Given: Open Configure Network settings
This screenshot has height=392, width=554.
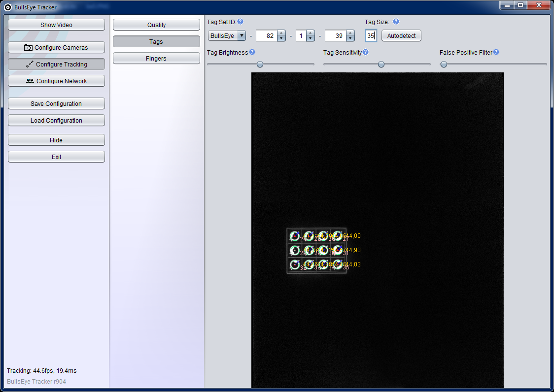Looking at the screenshot, I should point(56,81).
